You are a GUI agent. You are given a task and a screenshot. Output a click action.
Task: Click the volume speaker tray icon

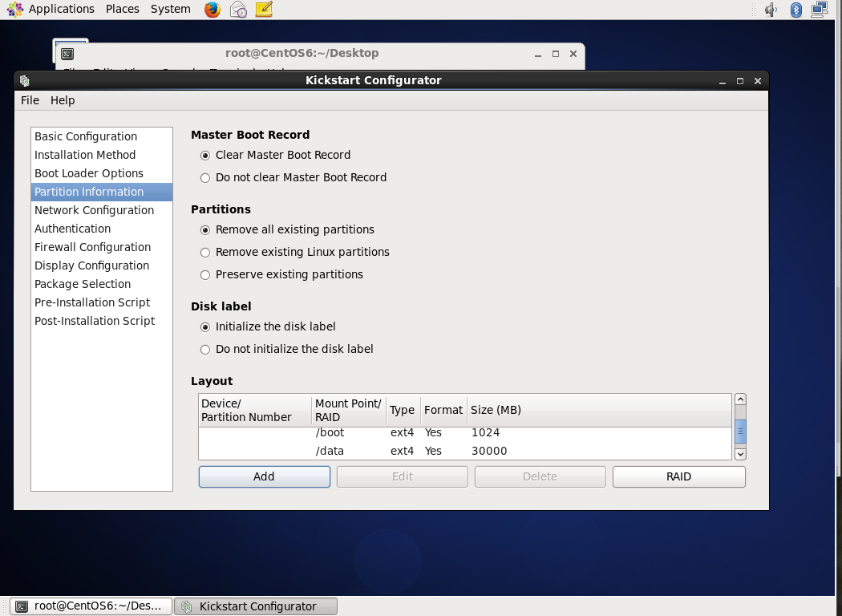point(771,9)
